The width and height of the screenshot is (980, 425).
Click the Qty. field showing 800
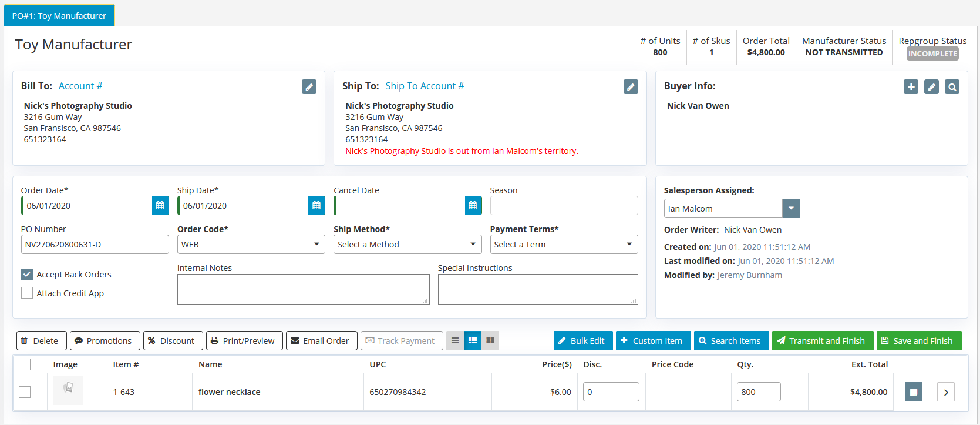tap(759, 392)
